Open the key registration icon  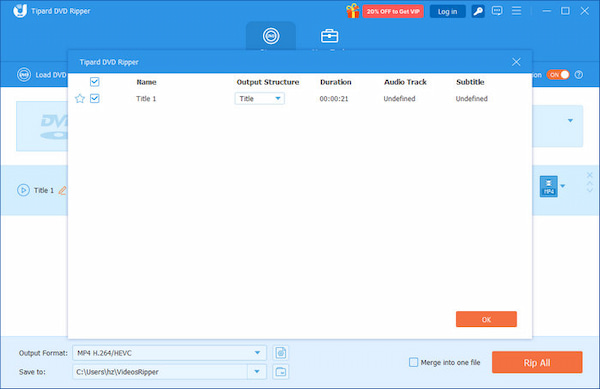[478, 11]
